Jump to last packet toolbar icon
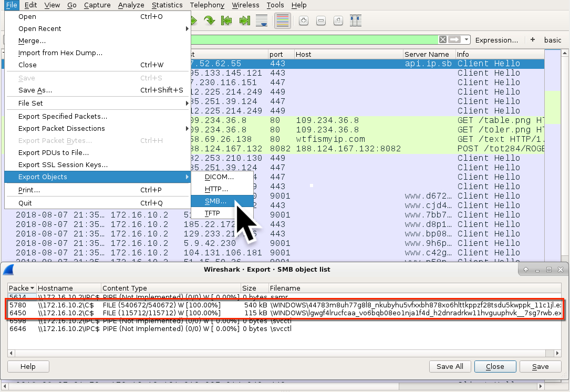 coord(245,20)
